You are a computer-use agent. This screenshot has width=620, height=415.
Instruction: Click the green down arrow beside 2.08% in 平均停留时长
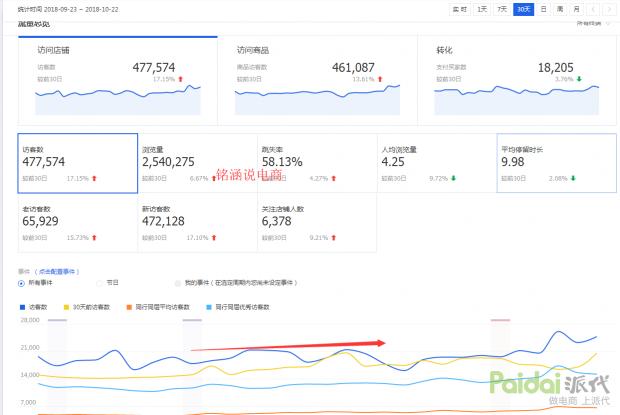pyautogui.click(x=573, y=178)
